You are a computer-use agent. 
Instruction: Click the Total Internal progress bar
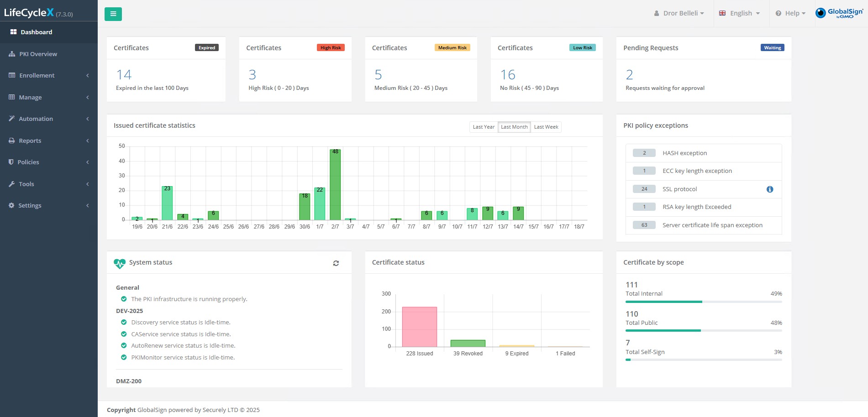pyautogui.click(x=703, y=302)
